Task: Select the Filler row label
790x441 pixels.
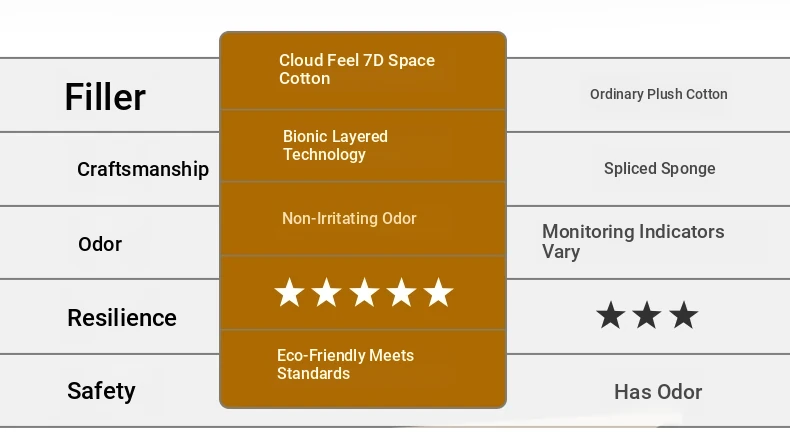Action: (x=105, y=97)
